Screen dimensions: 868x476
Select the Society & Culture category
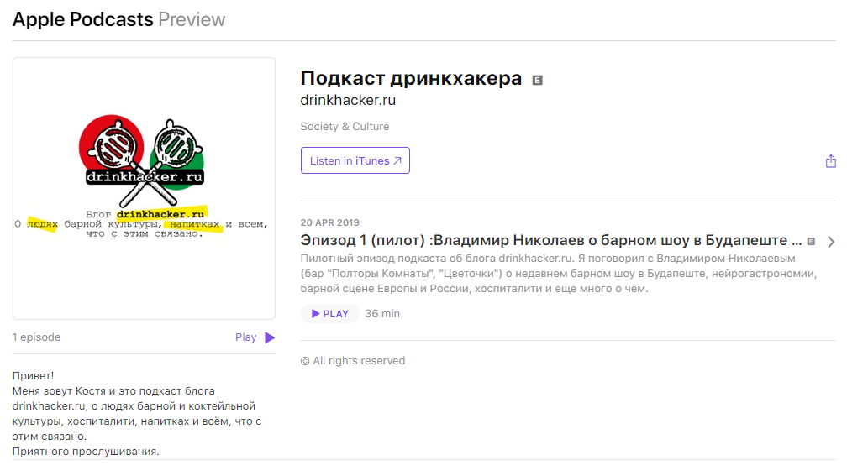tap(345, 126)
